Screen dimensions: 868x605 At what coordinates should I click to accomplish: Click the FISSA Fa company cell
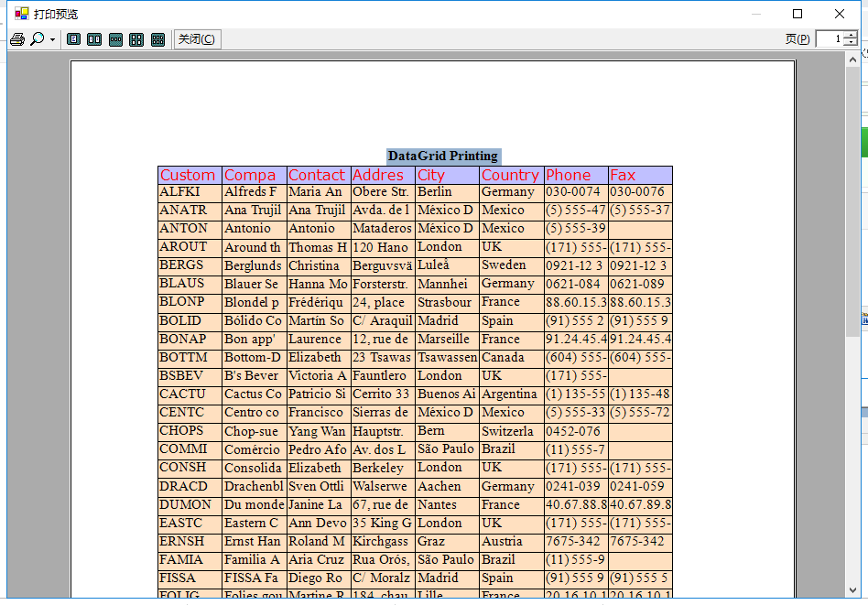[x=255, y=578]
